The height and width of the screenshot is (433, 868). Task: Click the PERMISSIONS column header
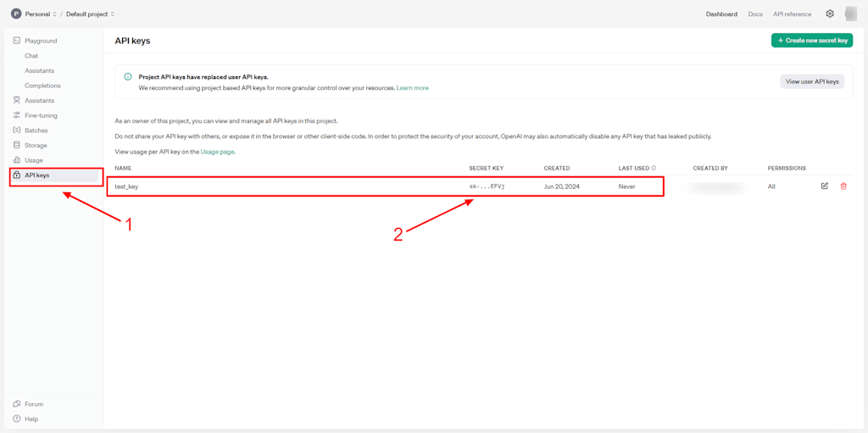(787, 168)
